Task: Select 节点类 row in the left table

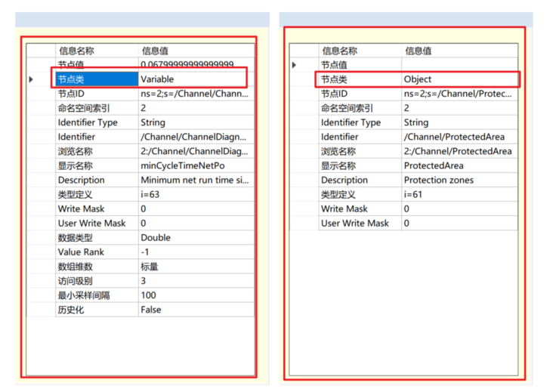Action: [141, 79]
